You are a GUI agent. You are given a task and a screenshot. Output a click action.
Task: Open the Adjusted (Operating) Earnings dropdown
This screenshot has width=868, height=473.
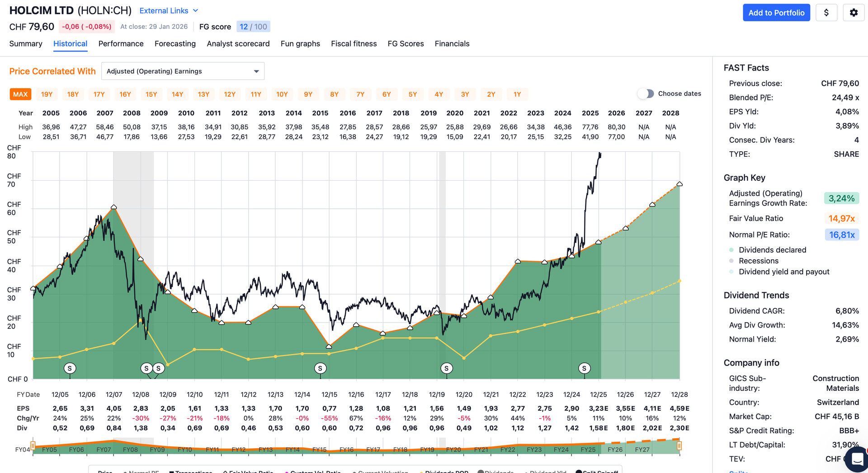click(x=183, y=71)
